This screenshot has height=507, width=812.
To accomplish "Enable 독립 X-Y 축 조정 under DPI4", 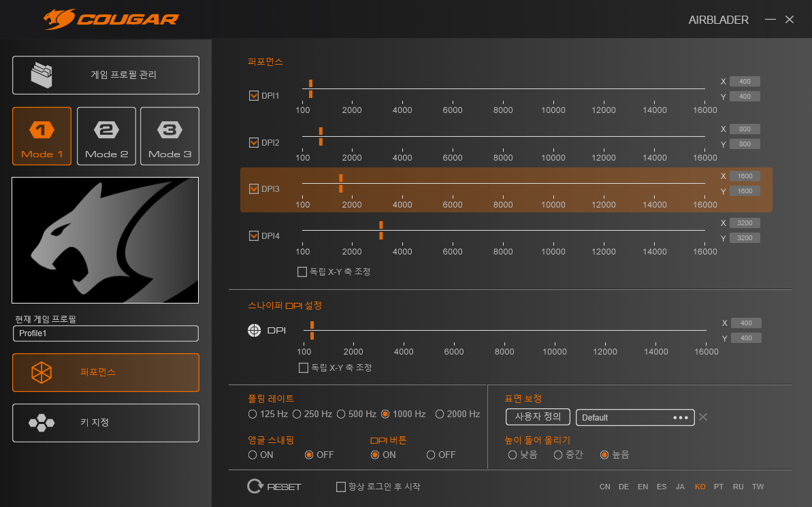I will click(302, 272).
